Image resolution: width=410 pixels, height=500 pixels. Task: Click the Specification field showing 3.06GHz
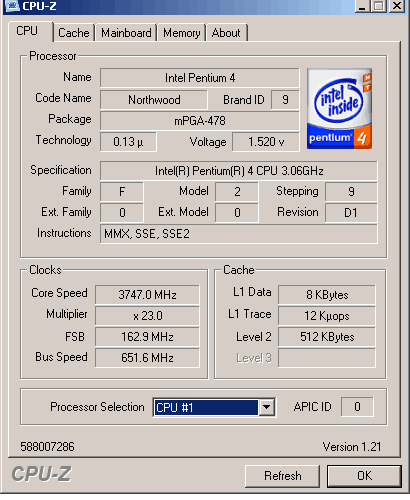point(239,171)
